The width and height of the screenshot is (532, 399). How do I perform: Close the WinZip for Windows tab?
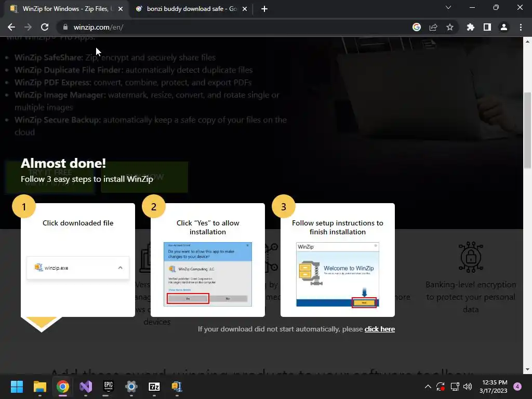[121, 9]
